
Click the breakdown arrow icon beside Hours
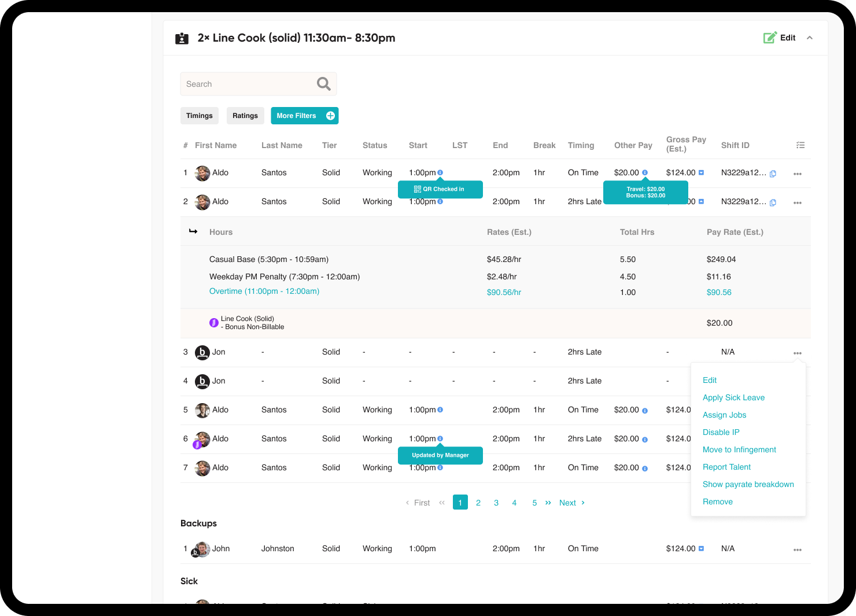pos(193,231)
